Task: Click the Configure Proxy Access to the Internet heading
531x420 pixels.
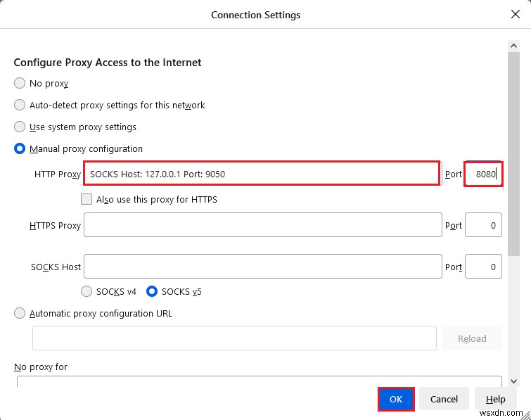Action: click(108, 63)
